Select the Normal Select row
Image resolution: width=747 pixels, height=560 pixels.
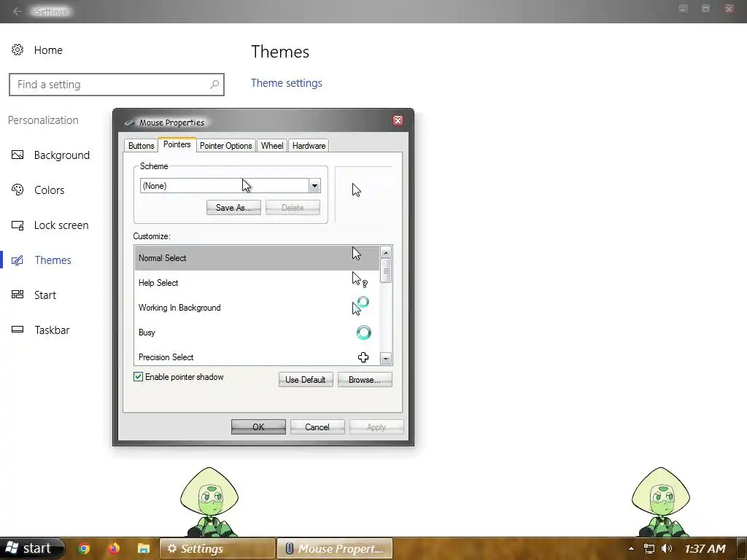257,258
